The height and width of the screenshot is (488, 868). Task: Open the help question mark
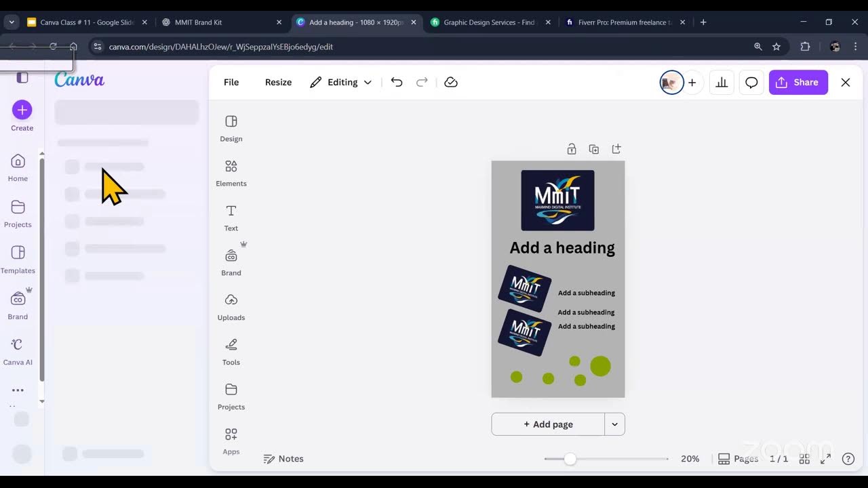pyautogui.click(x=848, y=459)
